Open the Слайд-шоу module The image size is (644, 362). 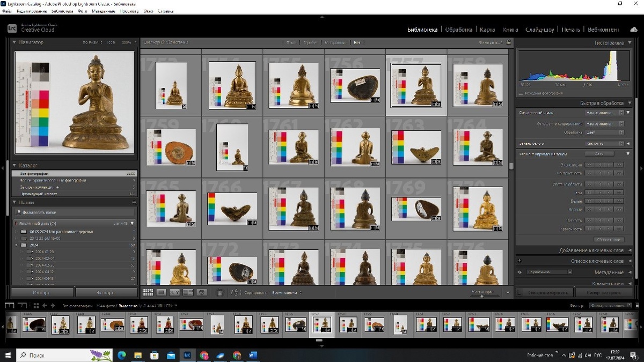(540, 29)
